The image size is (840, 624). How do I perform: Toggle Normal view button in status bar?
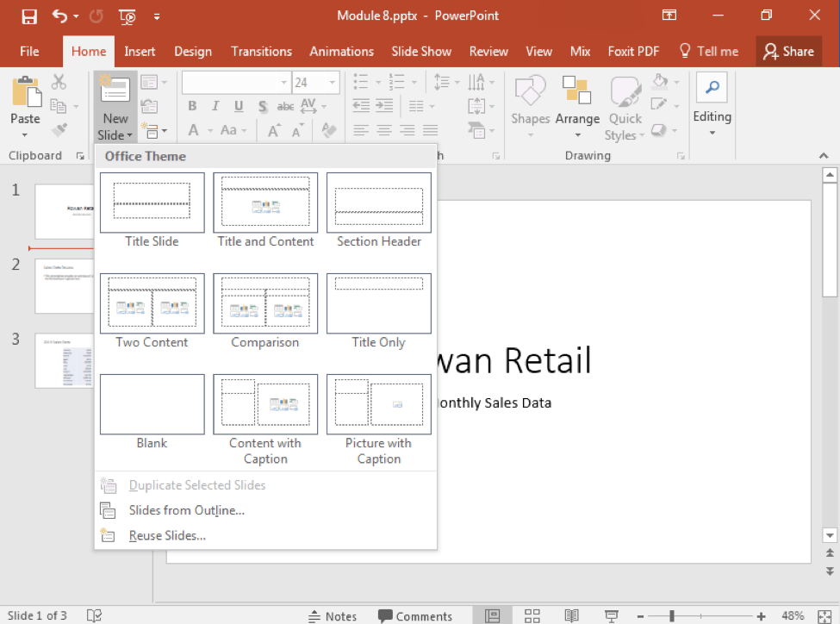492,616
